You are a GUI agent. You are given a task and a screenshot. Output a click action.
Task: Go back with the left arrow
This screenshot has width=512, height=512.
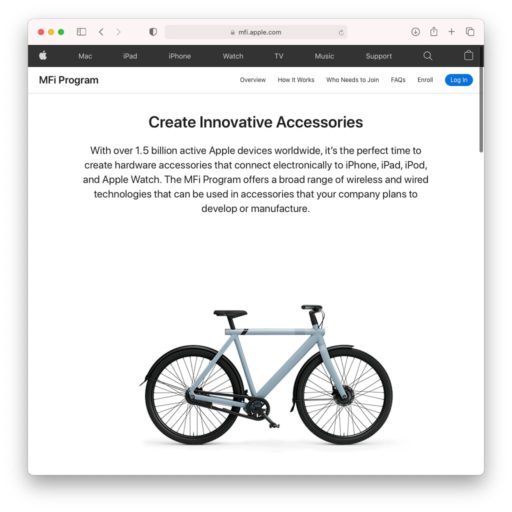tap(101, 32)
